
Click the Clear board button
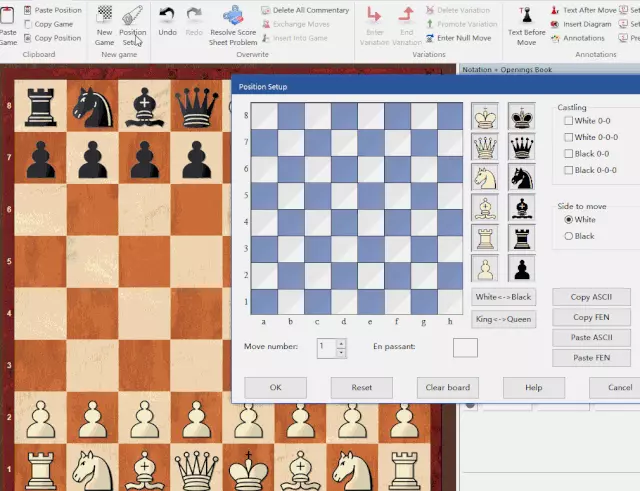click(447, 388)
